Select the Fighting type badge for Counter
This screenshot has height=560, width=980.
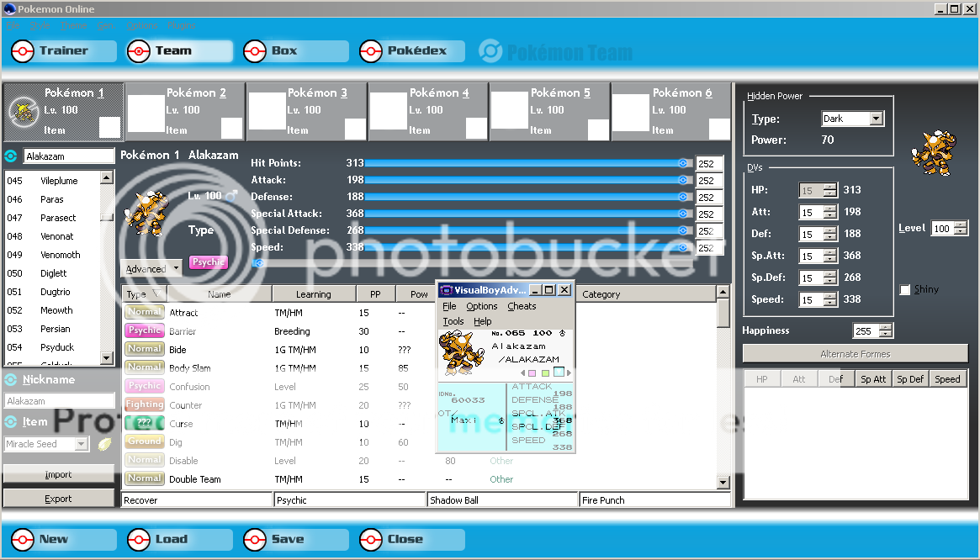[x=145, y=404]
